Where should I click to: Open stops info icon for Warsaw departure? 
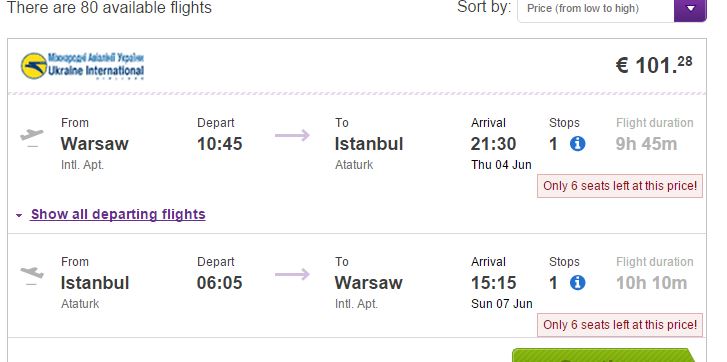pyautogui.click(x=577, y=144)
